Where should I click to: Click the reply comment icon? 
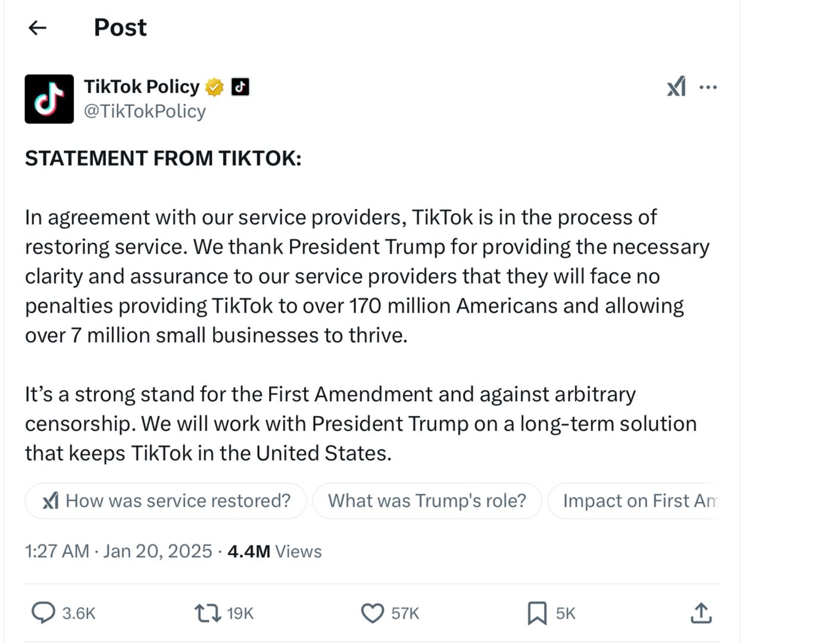click(43, 613)
